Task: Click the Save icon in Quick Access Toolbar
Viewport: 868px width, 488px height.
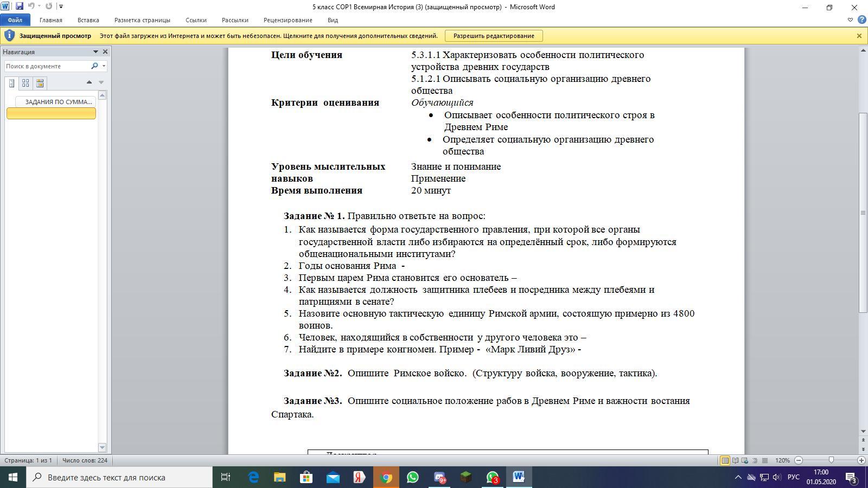Action: coord(19,7)
